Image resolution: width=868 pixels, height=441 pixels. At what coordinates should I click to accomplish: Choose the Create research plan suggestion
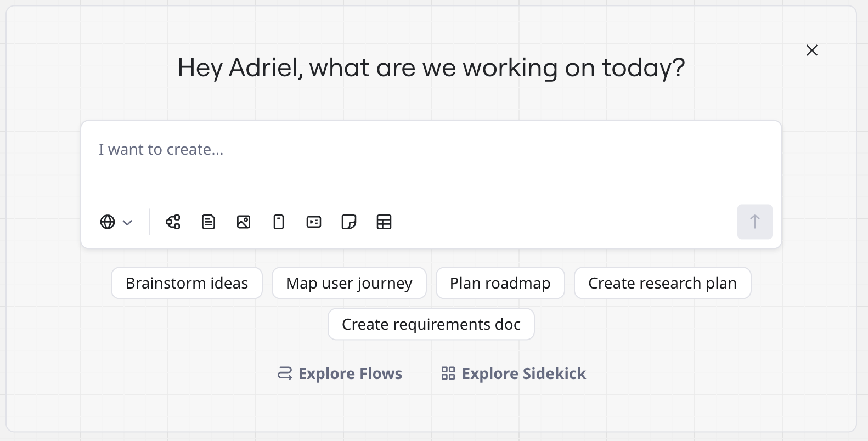click(662, 283)
